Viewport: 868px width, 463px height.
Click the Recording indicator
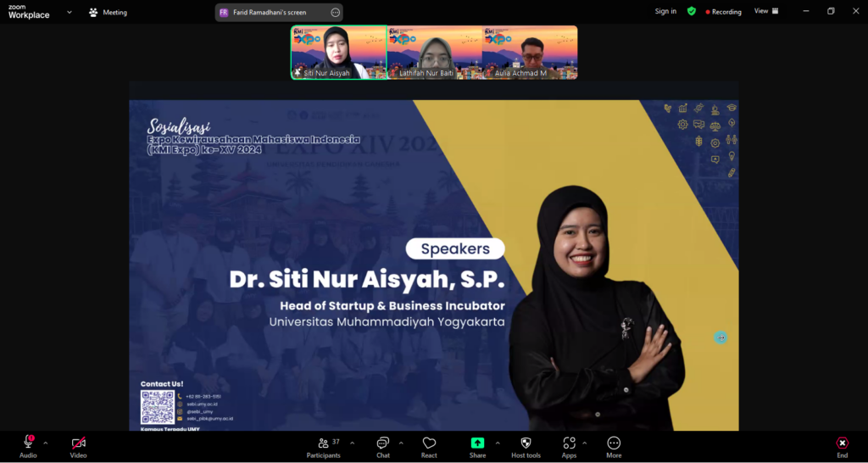tap(723, 12)
